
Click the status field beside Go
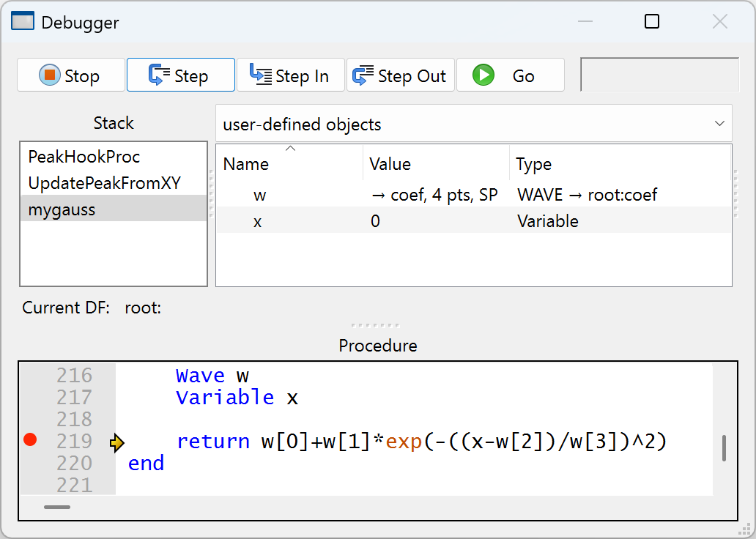[659, 75]
